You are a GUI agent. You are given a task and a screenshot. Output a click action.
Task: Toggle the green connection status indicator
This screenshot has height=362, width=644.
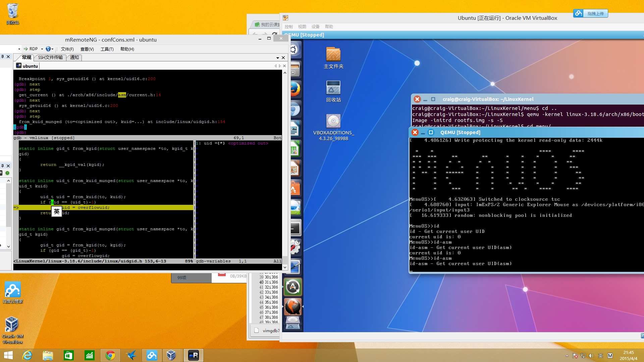click(x=7, y=173)
